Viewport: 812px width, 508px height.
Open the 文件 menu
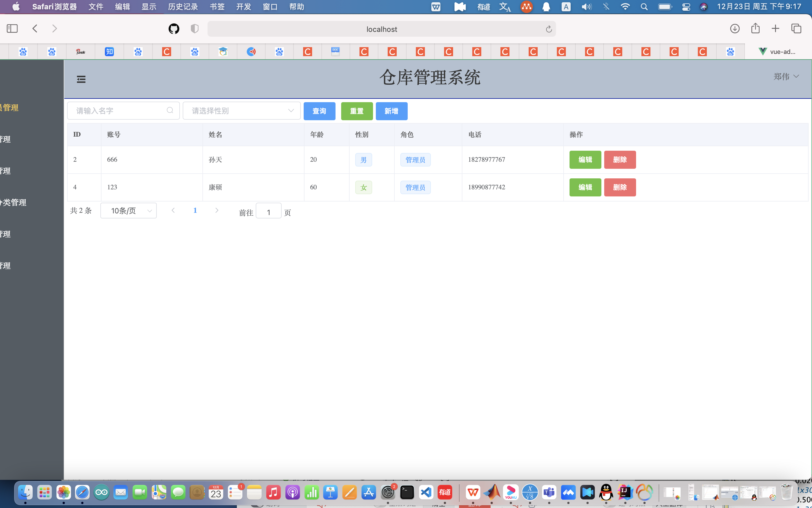coord(96,7)
